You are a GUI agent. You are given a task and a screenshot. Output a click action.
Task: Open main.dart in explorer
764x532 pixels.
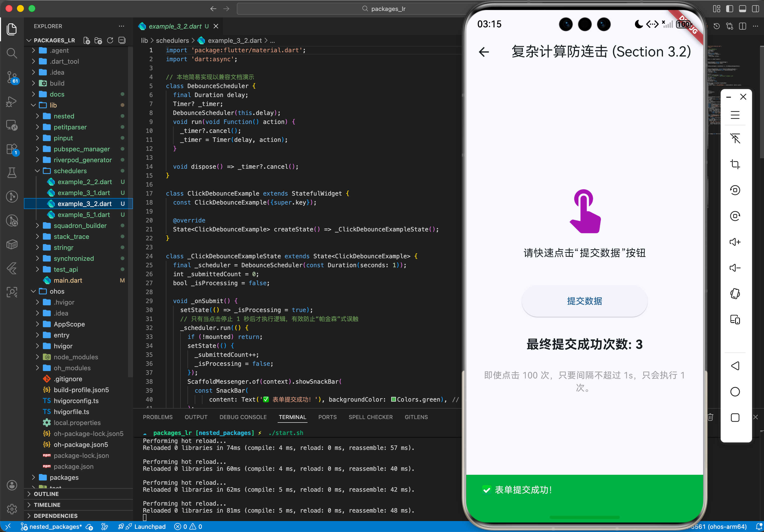tap(68, 280)
